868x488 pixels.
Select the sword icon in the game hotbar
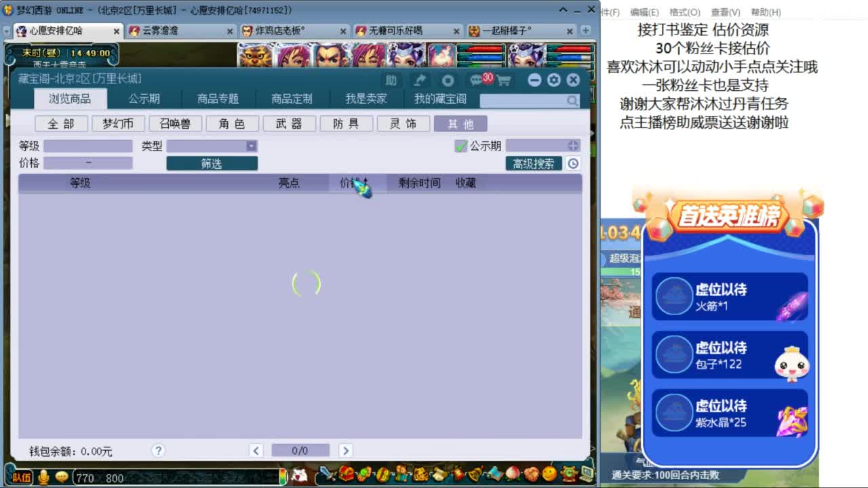326,473
